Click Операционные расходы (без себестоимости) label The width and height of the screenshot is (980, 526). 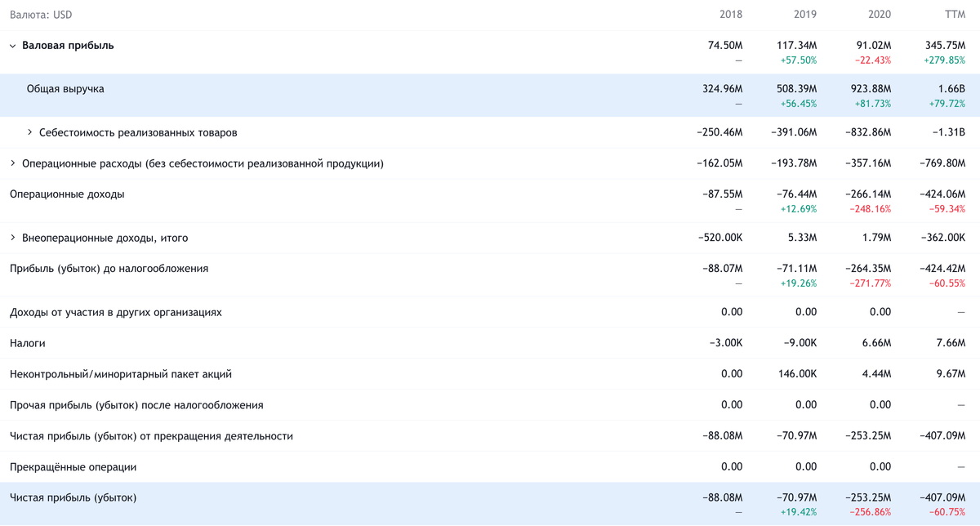coord(203,163)
